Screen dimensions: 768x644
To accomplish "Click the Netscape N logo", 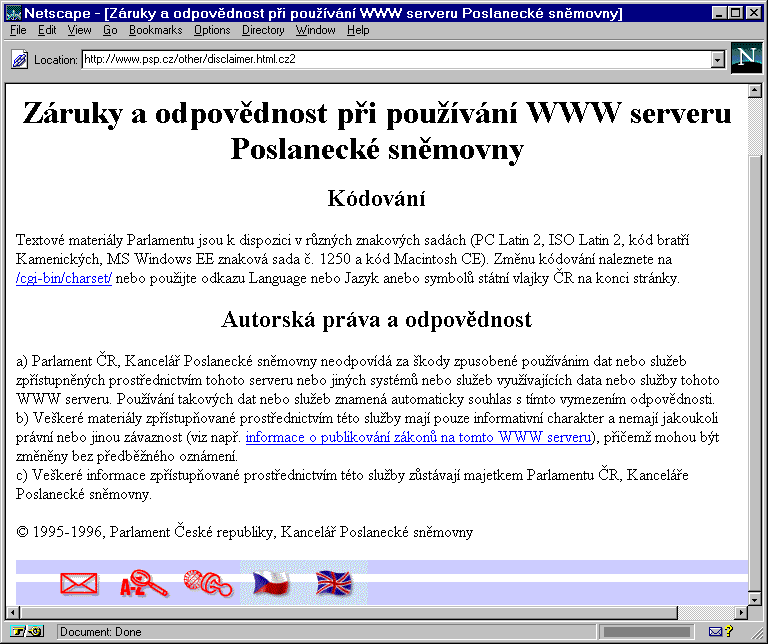I will [746, 58].
